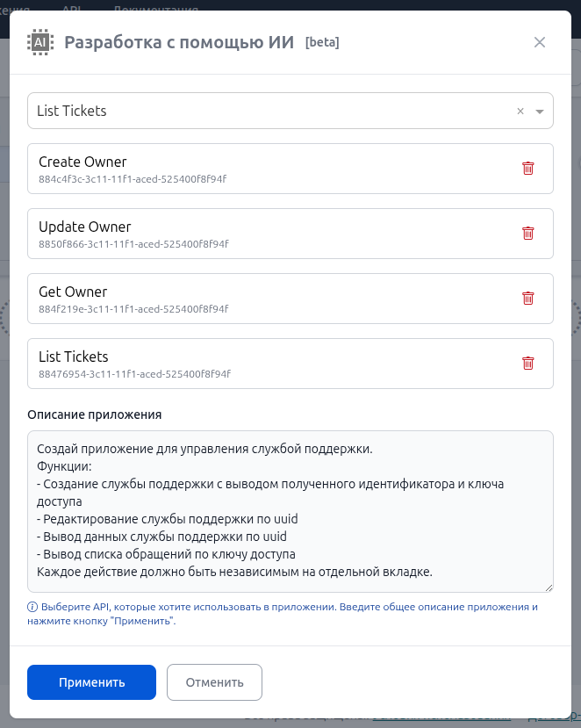
Task: Click the AI chip icon in header
Action: (x=40, y=42)
